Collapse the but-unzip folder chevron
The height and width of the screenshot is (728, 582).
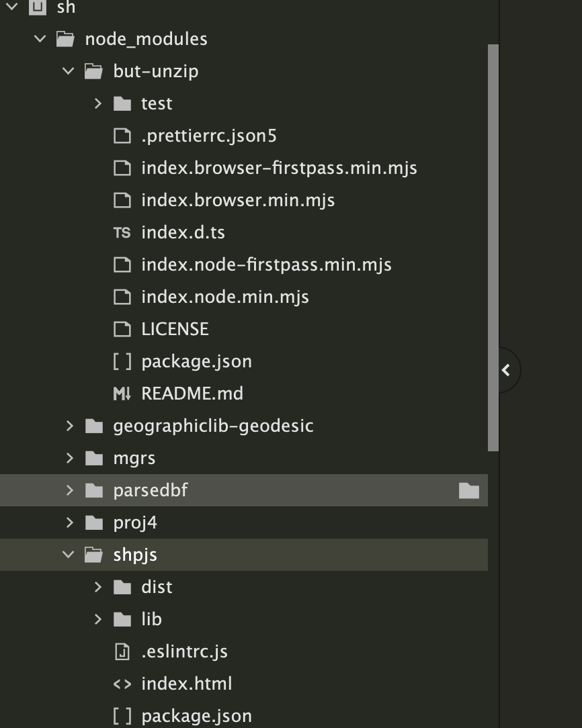coord(69,71)
